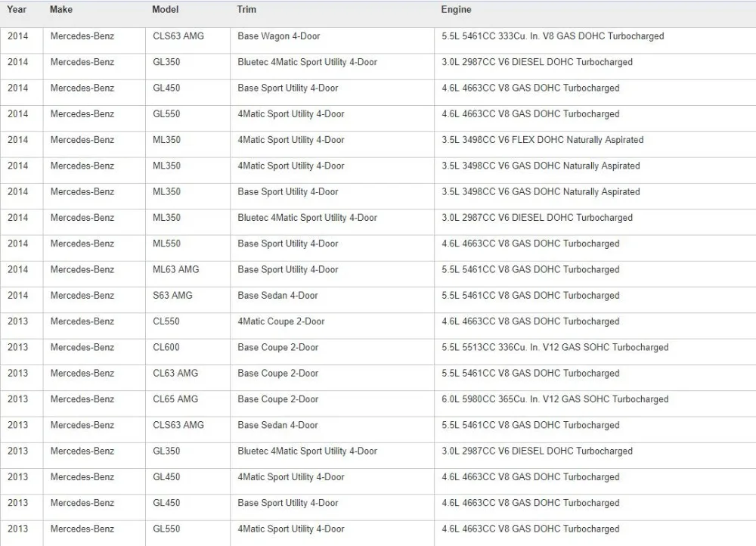756x546 pixels.
Task: Click the Engine column header
Action: pos(456,9)
